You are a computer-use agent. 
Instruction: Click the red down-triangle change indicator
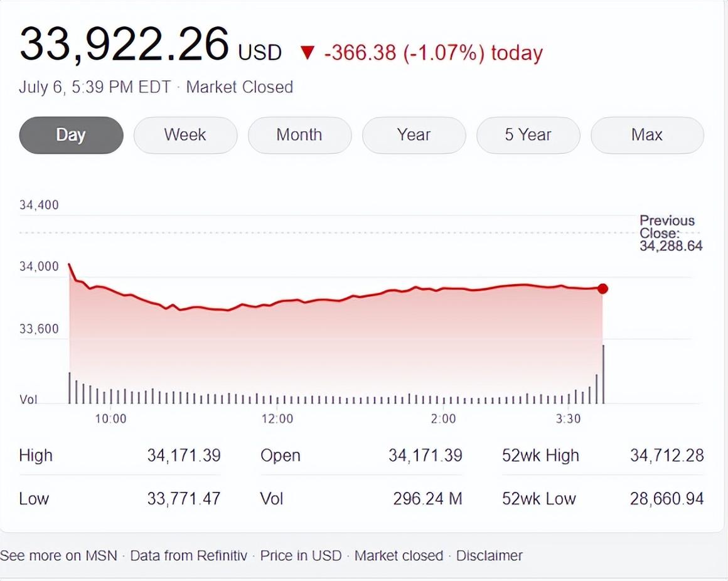pos(307,53)
